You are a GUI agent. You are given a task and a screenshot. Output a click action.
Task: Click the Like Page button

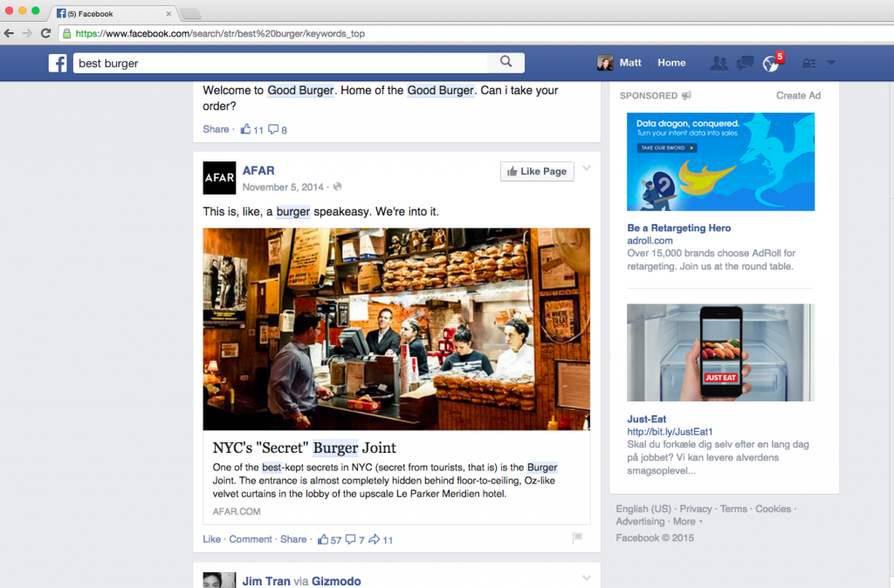pyautogui.click(x=537, y=172)
